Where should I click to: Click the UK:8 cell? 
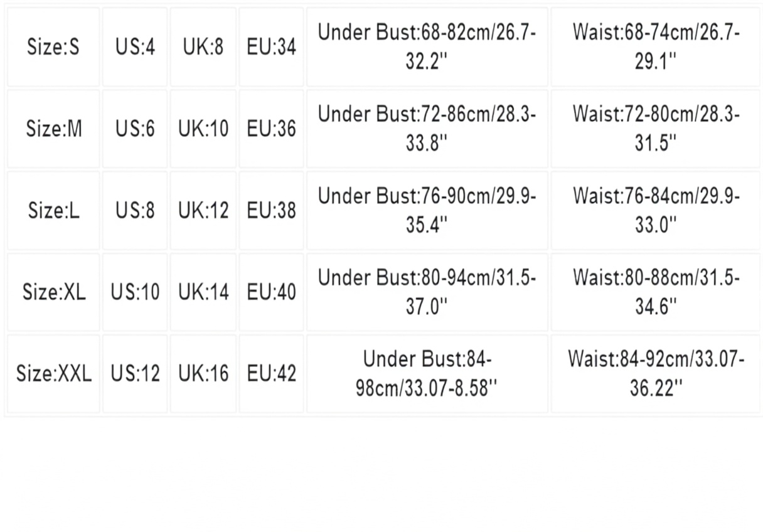(x=203, y=47)
